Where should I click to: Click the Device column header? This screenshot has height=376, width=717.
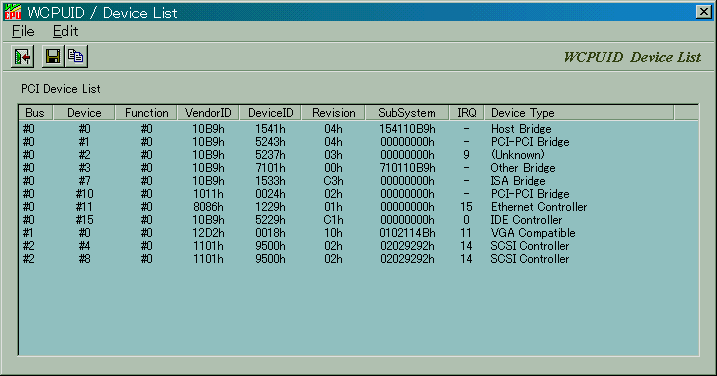pos(84,113)
